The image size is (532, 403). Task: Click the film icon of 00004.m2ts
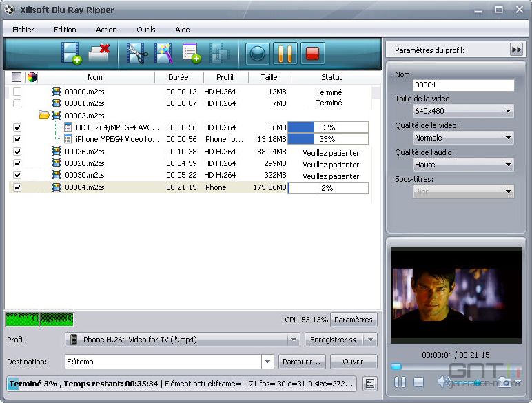57,187
